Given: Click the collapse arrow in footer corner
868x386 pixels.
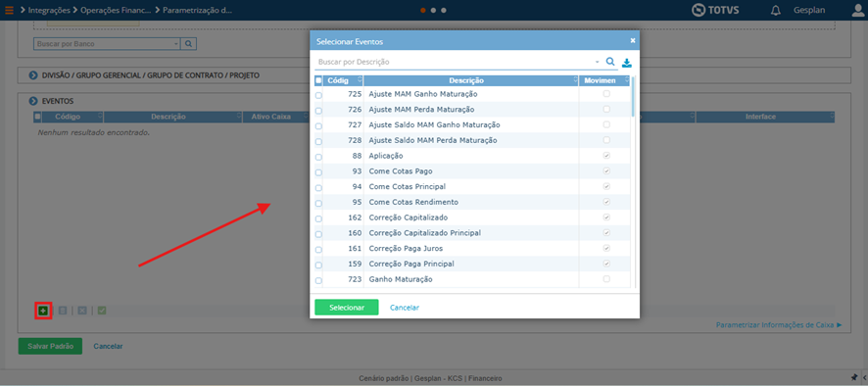Looking at the screenshot, I should click(864, 377).
